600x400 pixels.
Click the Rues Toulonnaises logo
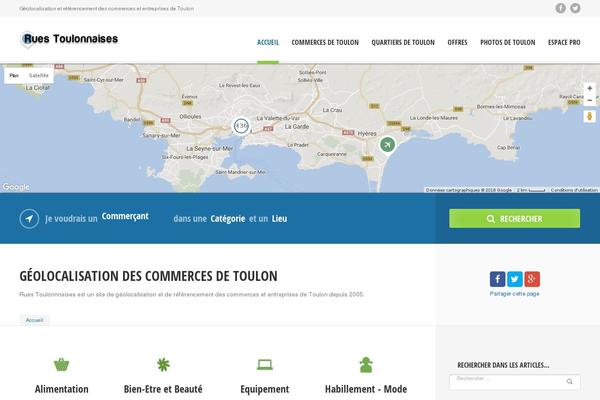(x=69, y=39)
